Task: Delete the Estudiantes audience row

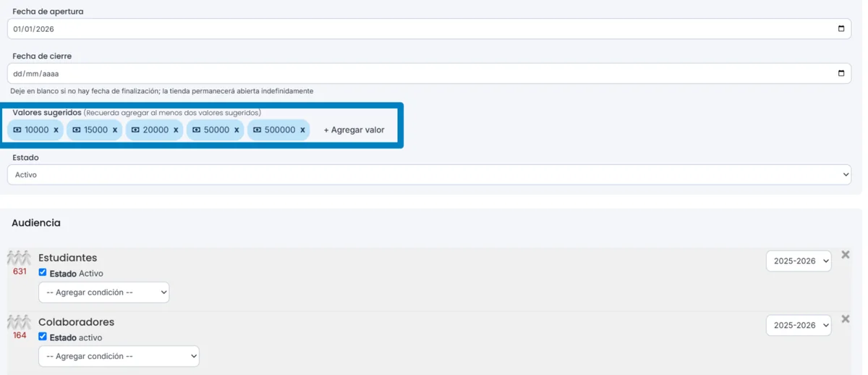Action: coord(845,255)
